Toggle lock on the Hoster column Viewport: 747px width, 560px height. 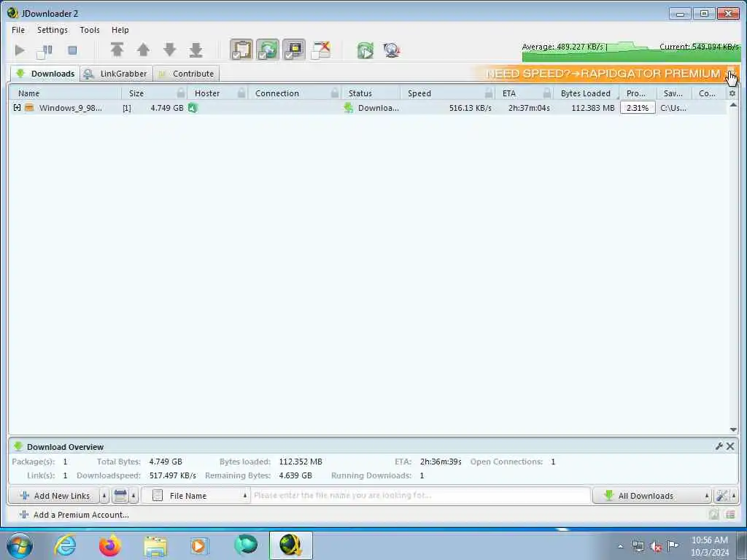241,93
